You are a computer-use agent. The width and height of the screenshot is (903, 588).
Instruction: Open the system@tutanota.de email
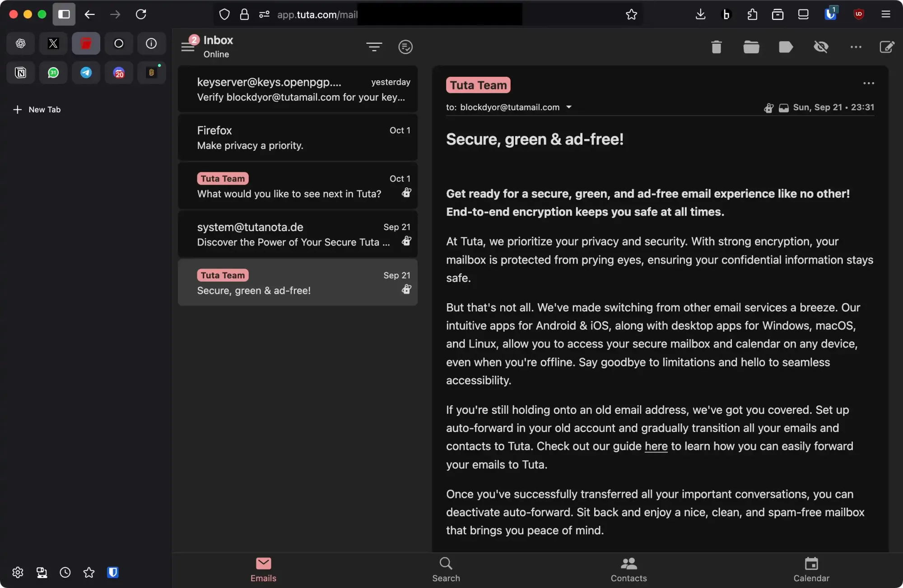[298, 234]
